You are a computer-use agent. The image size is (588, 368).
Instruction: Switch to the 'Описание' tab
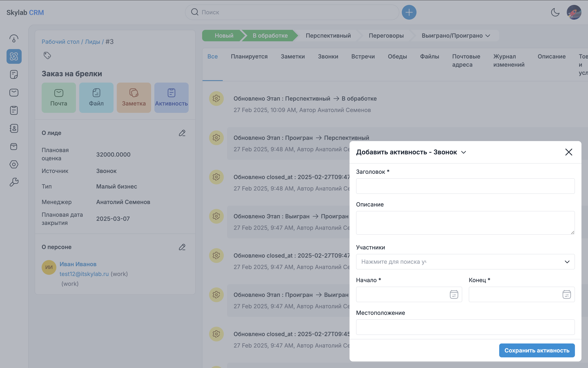pos(551,56)
